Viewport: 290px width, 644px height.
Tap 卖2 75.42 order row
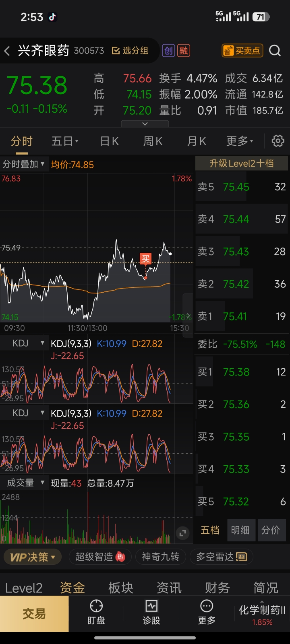[x=242, y=284]
